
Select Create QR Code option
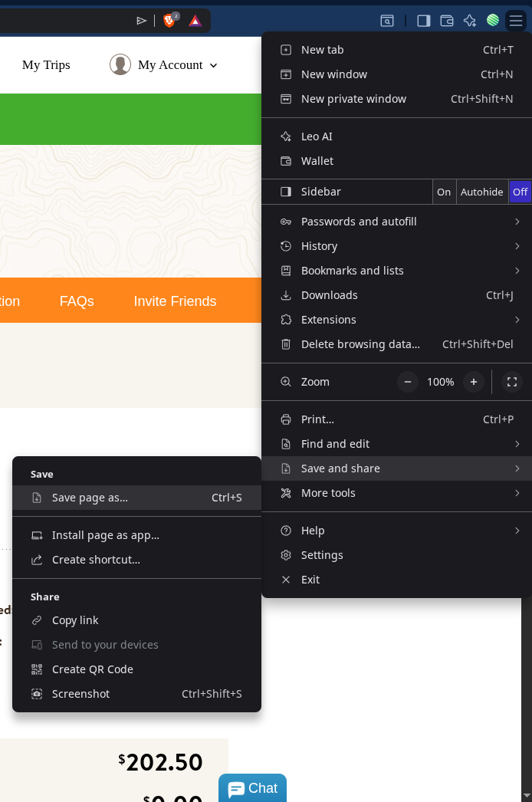click(92, 669)
